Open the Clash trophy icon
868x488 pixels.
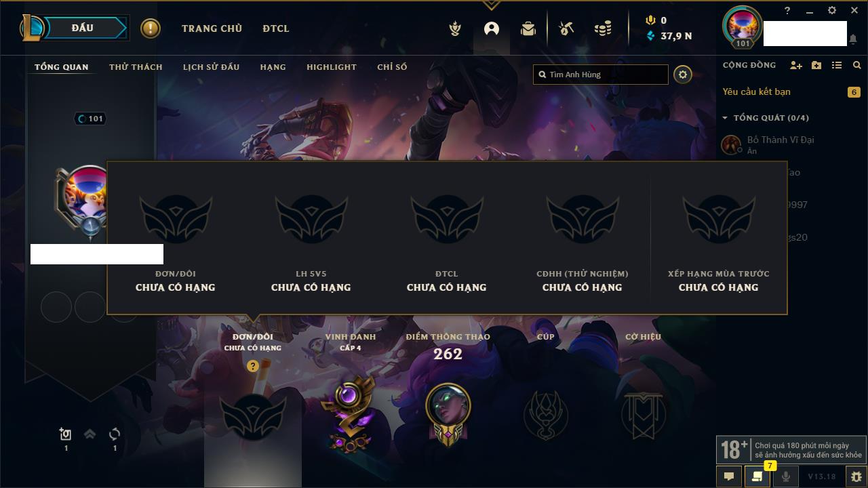(455, 28)
